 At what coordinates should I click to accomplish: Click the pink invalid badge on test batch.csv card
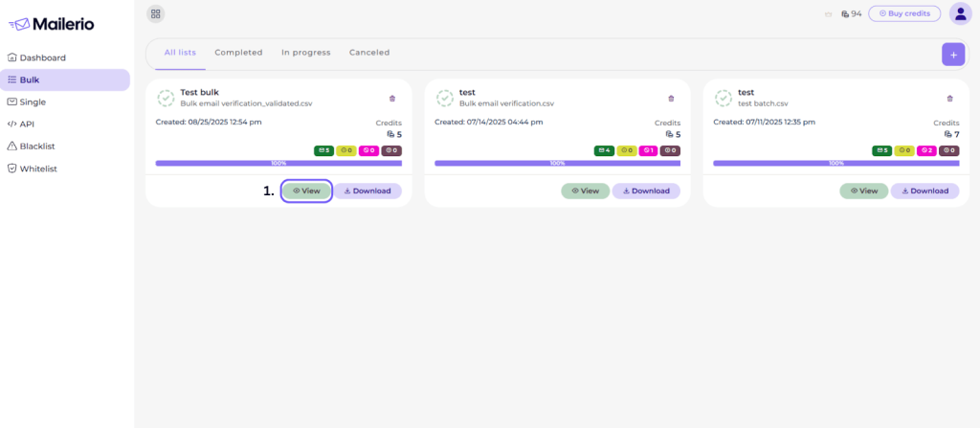point(926,150)
